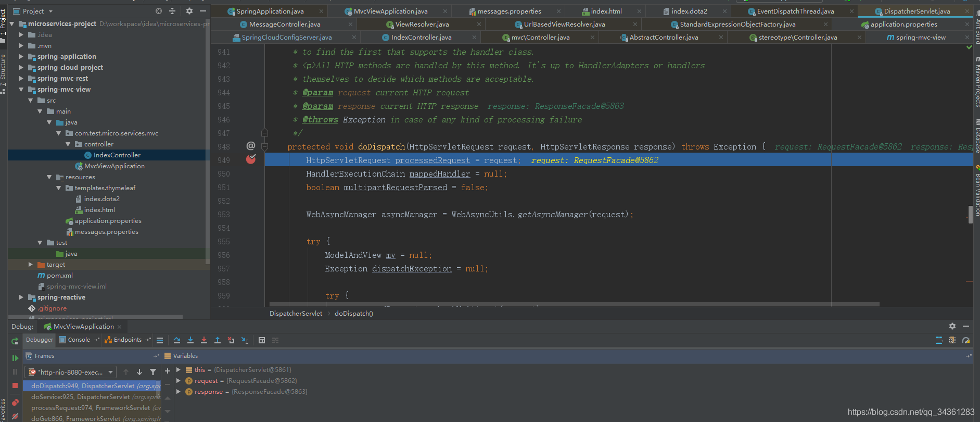Mute all breakpoints

coord(15,416)
